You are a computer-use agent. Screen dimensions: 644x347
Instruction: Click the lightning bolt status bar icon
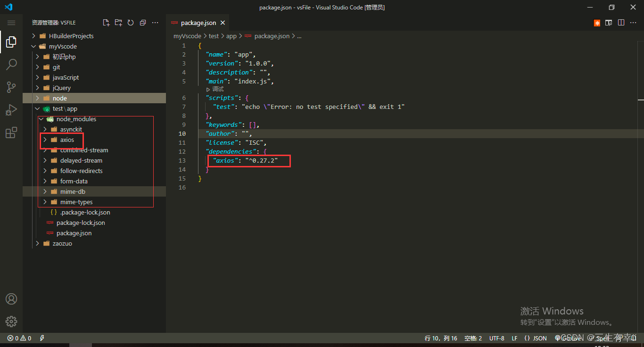pos(42,338)
